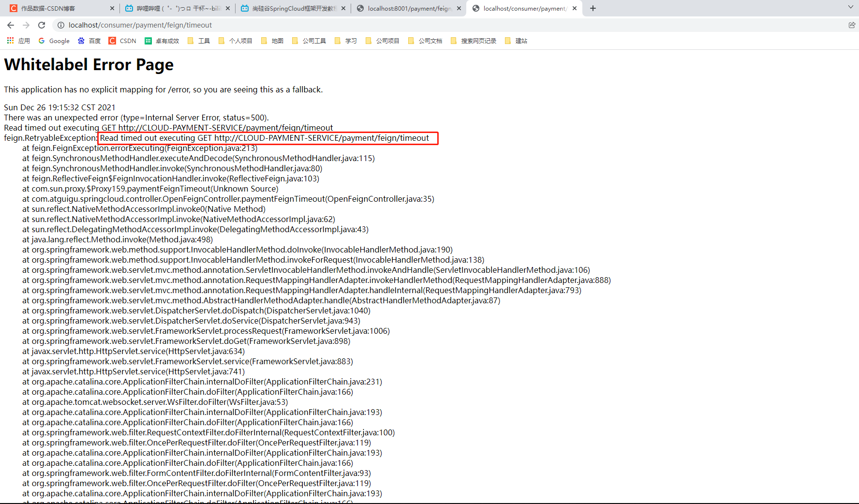
Task: Click the WsFilter.java:53 stack line
Action: [x=155, y=402]
